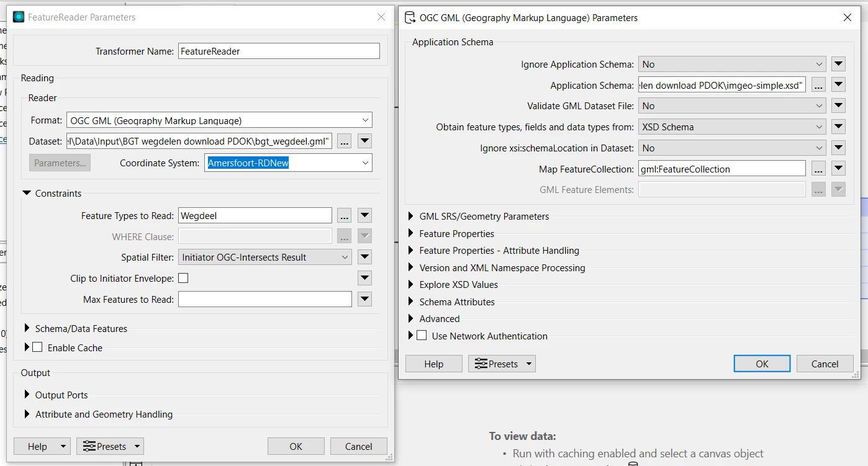Image resolution: width=868 pixels, height=466 pixels.
Task: Open options arrow next to Spatial Filter
Action: tap(365, 258)
